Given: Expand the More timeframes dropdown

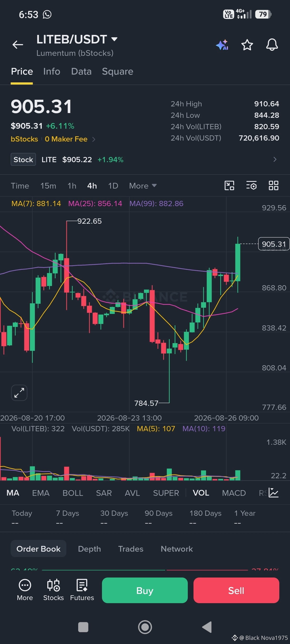Looking at the screenshot, I should (x=143, y=186).
